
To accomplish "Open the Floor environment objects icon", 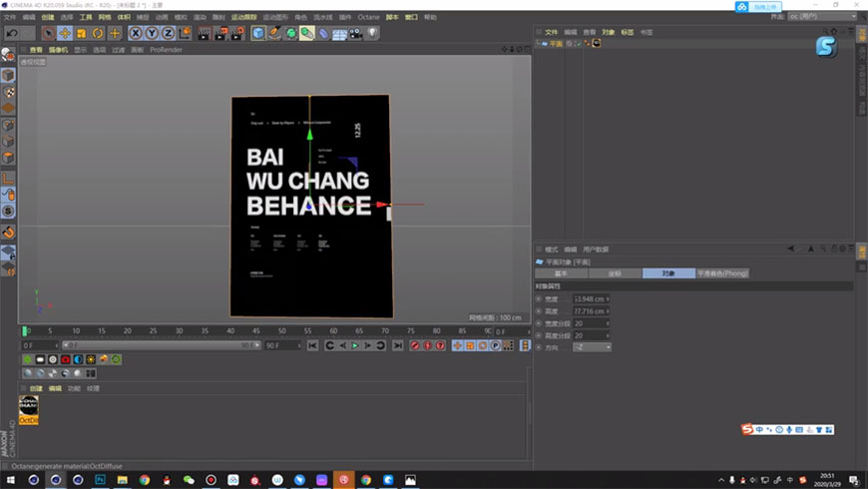I will [x=339, y=33].
